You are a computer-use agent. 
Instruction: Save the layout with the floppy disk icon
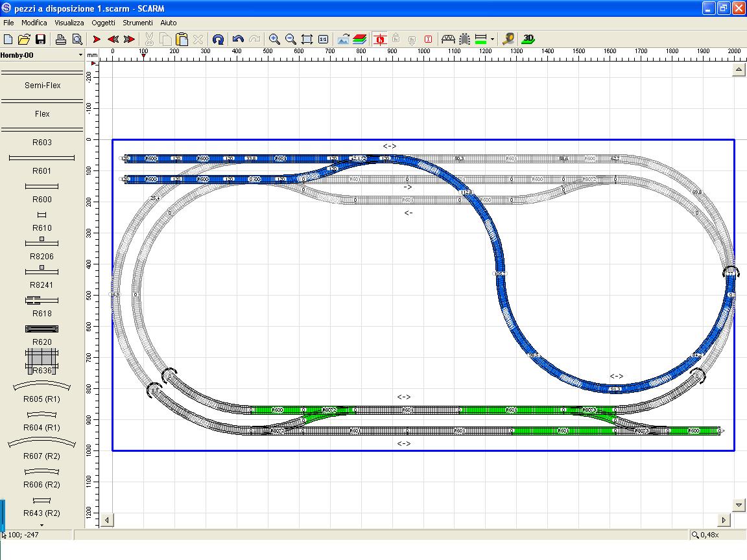pos(40,39)
